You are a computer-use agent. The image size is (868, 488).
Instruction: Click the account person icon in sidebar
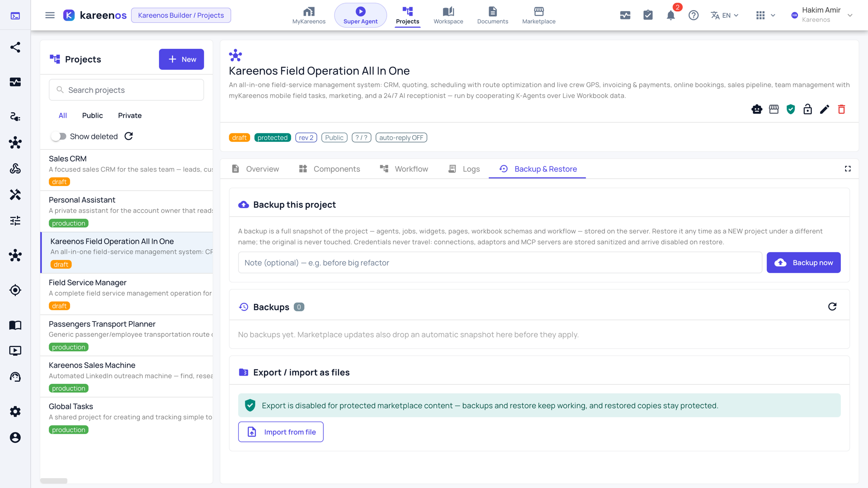(x=15, y=438)
